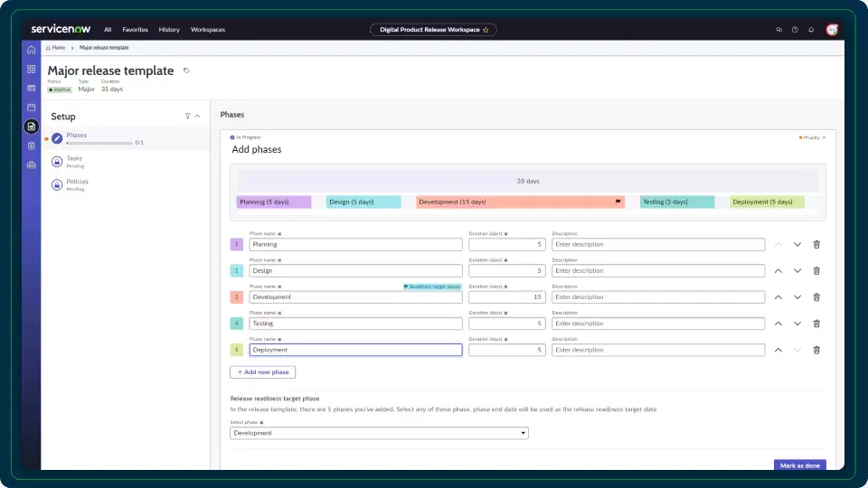Click Major release template breadcrumb
Viewport: 868px width, 488px height.
tap(103, 48)
